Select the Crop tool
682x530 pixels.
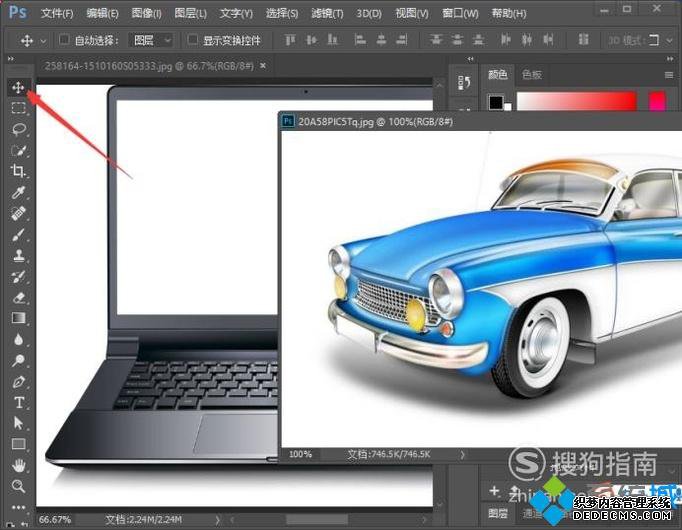click(18, 171)
